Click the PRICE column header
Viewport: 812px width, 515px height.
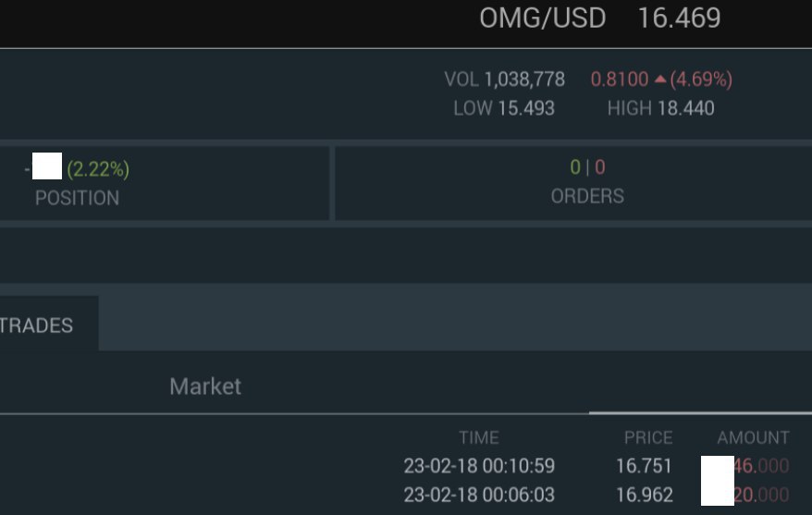pyautogui.click(x=648, y=438)
